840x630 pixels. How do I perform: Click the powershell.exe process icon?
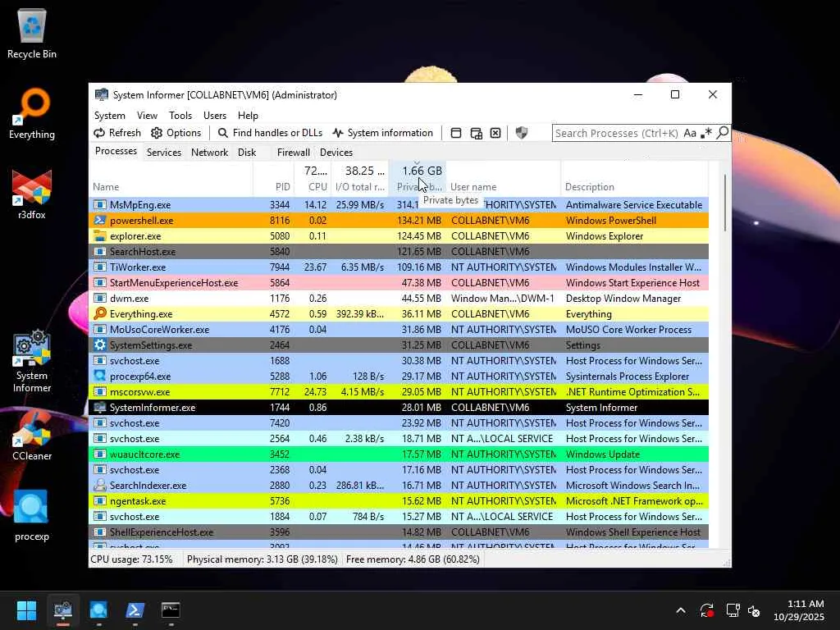click(x=99, y=220)
